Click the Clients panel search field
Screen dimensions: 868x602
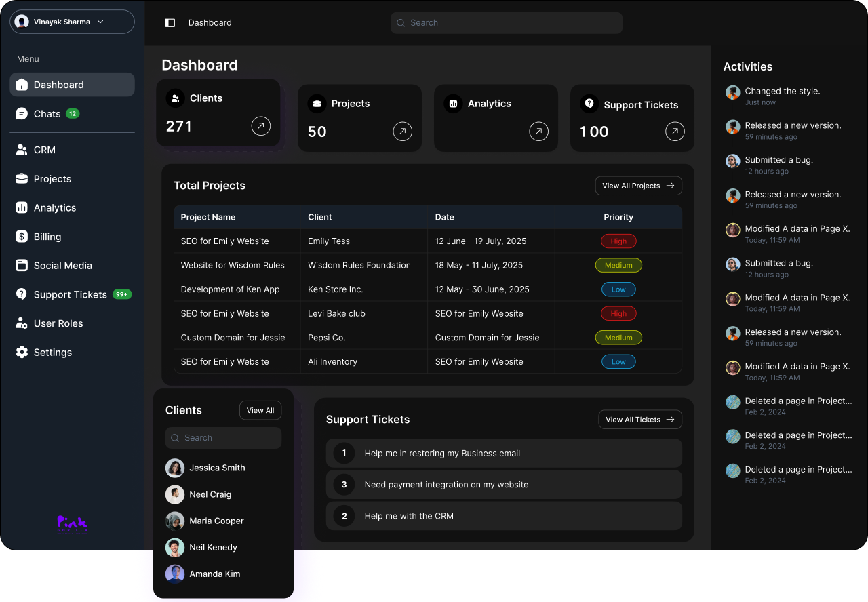pos(224,438)
